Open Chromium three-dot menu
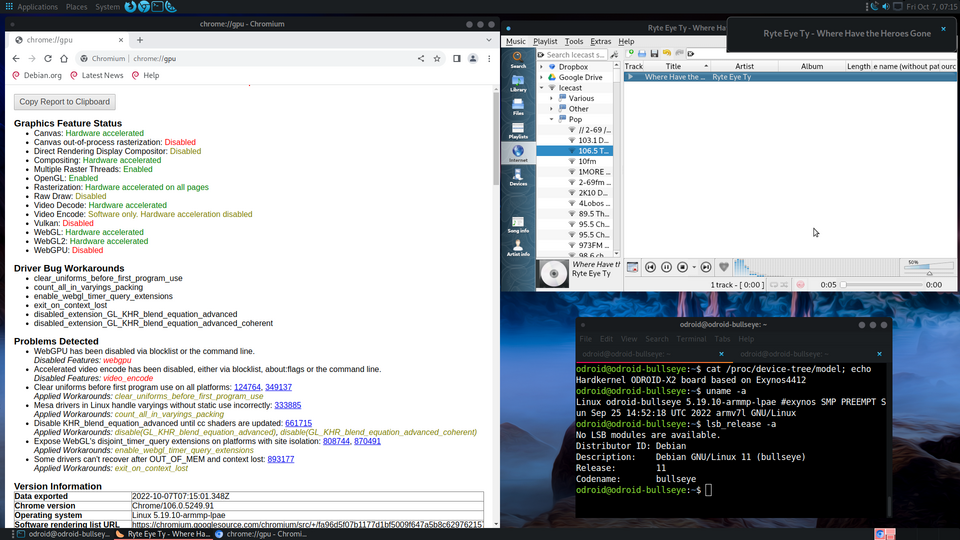The height and width of the screenshot is (540, 960). click(x=489, y=59)
